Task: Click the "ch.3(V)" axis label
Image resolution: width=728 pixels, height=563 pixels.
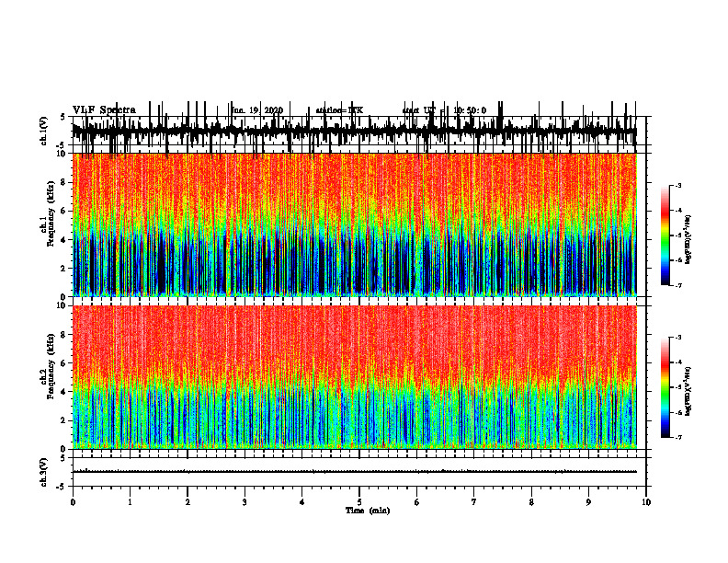Action: 44,472
